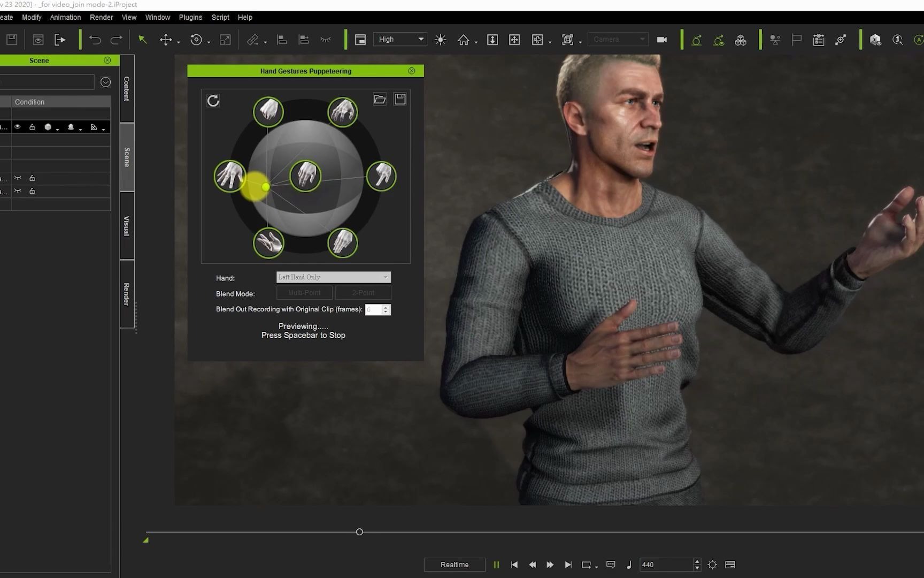Image resolution: width=924 pixels, height=578 pixels.
Task: Open the Hand dropdown showing Left Hand Only
Action: pyautogui.click(x=333, y=277)
